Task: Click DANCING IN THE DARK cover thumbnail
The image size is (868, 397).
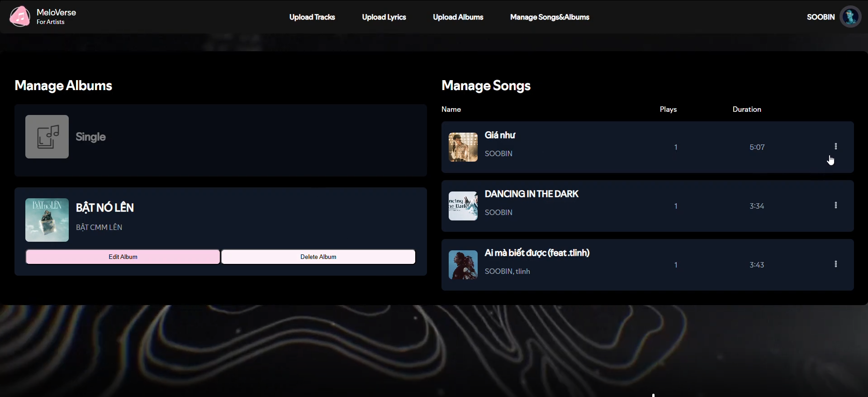Action: click(x=463, y=206)
